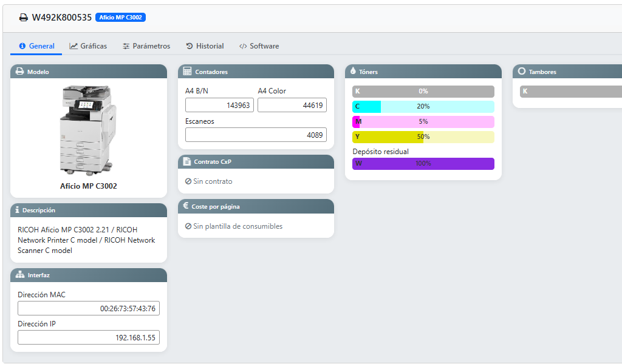The width and height of the screenshot is (622, 364).
Task: Click the euro icon in Coste por página header
Action: 186,206
